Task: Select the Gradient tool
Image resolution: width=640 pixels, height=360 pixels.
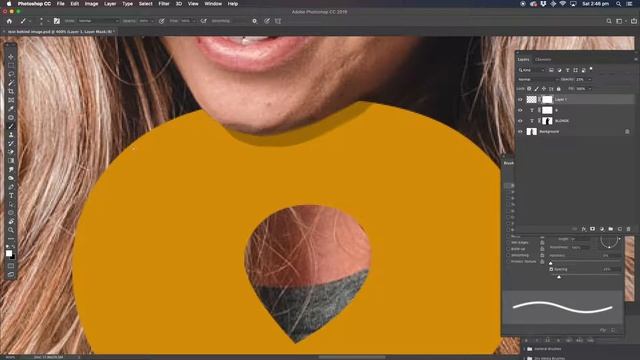Action: (11, 160)
